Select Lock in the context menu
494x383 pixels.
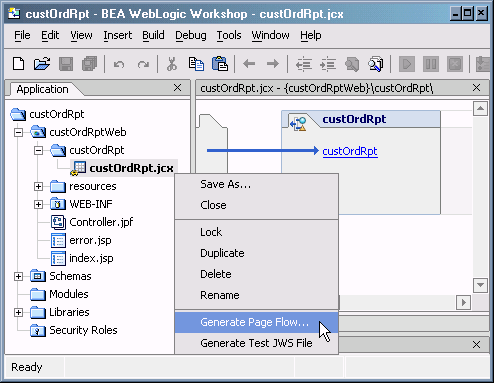256,232
